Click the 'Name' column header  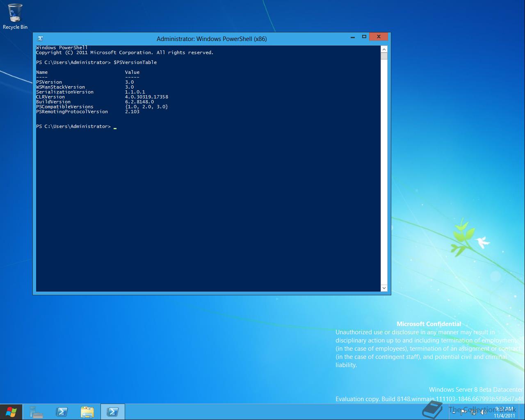click(x=42, y=72)
